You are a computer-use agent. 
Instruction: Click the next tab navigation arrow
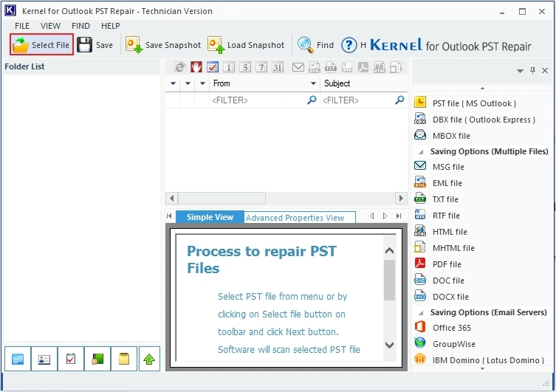pos(385,216)
